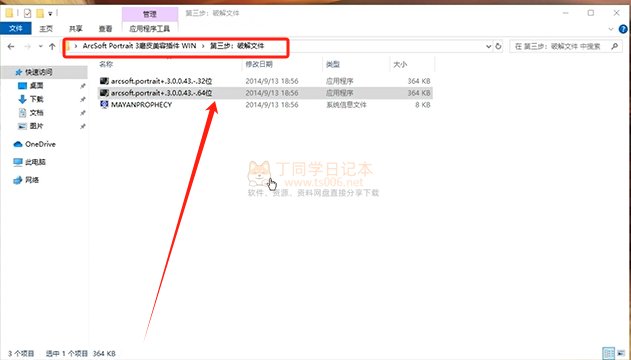Click the folder icon in the title bar
Viewport: 631px width, 360px height.
pyautogui.click(x=9, y=14)
